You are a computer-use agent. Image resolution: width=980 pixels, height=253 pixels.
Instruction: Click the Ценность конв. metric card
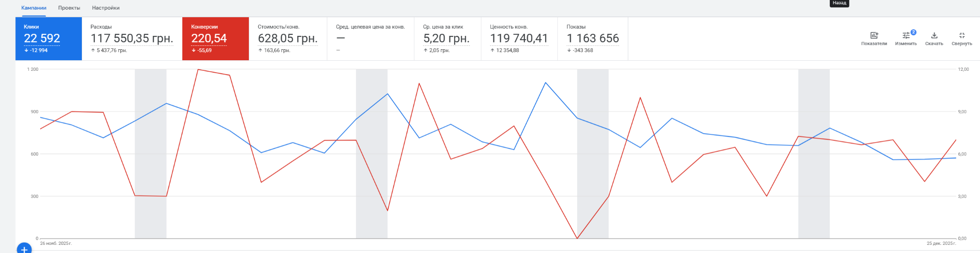click(x=519, y=39)
